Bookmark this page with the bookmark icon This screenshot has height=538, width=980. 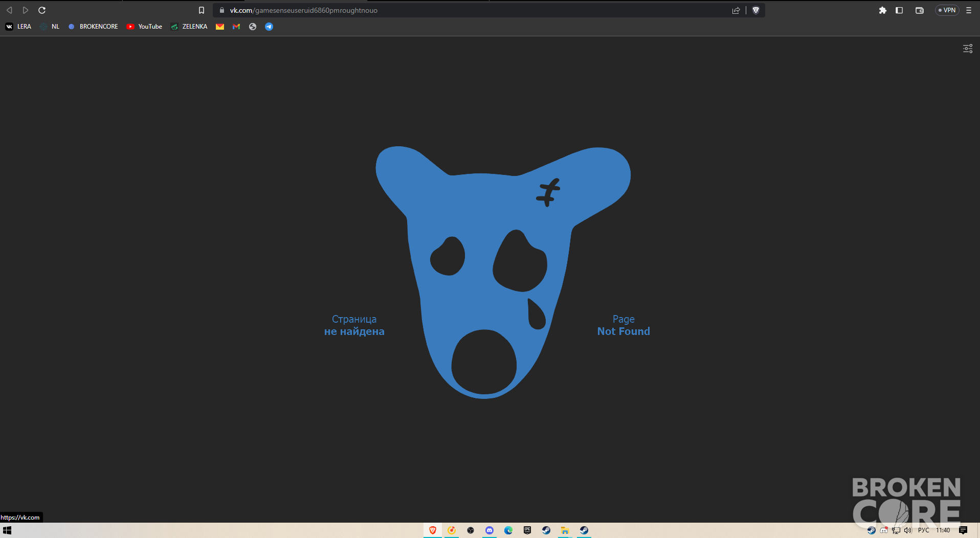[202, 10]
